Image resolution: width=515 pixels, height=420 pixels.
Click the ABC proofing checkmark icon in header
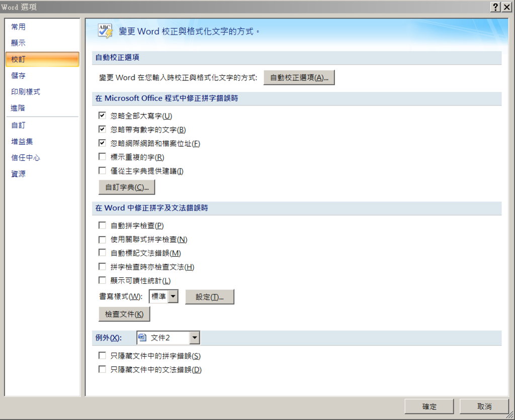coord(105,31)
